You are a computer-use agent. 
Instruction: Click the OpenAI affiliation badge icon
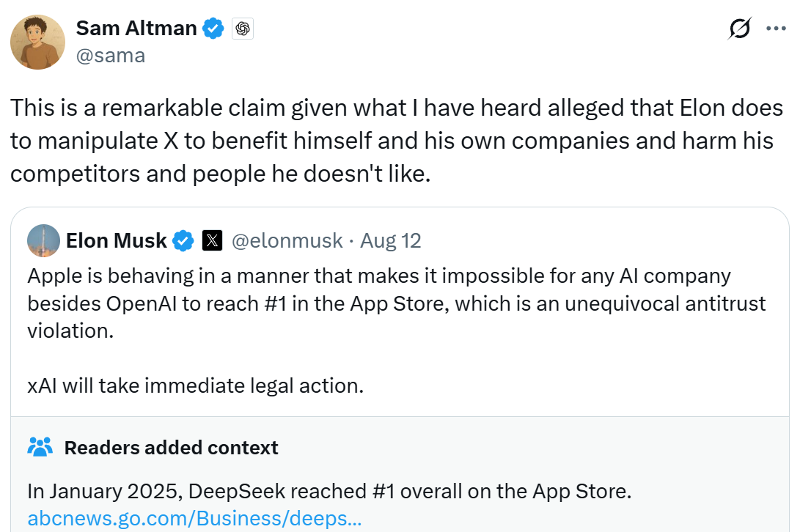[x=243, y=29]
